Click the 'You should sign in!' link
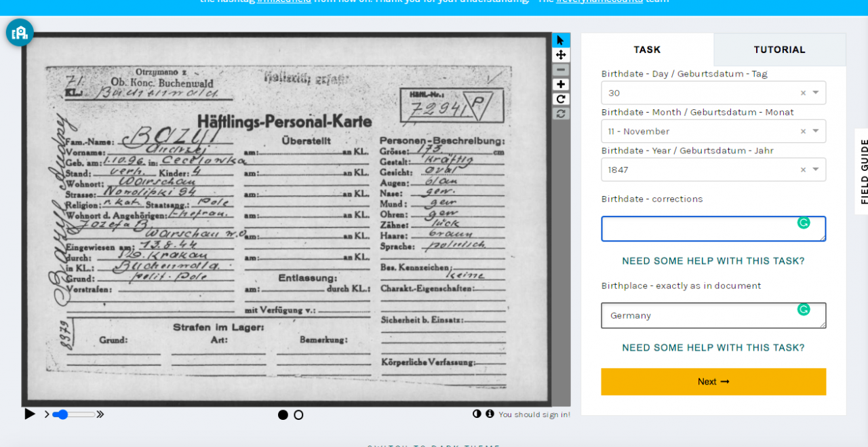 coord(534,414)
